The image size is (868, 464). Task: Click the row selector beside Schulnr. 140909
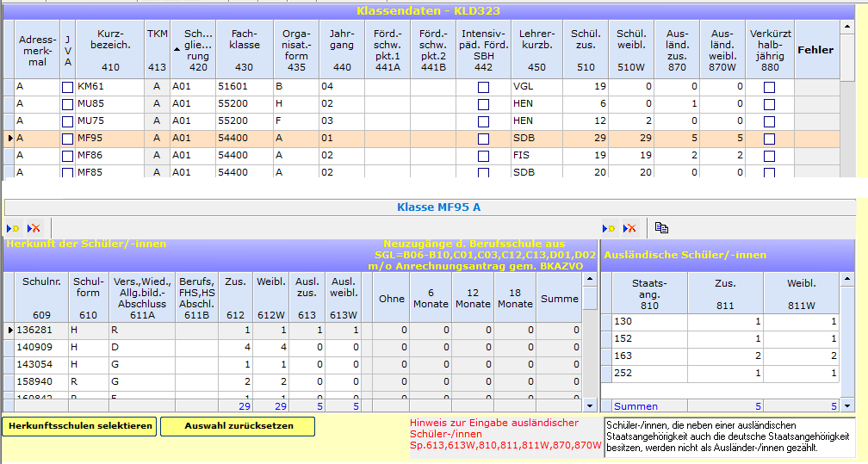coord(9,347)
